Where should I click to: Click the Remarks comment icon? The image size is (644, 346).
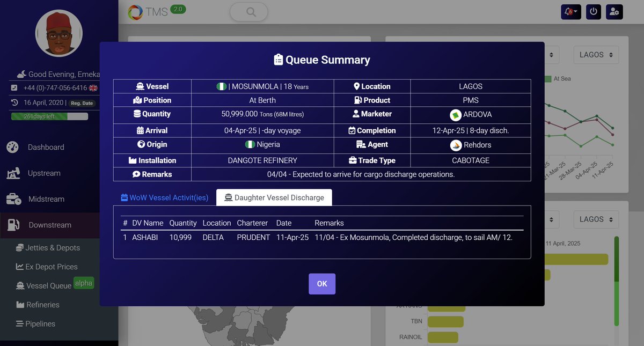136,174
